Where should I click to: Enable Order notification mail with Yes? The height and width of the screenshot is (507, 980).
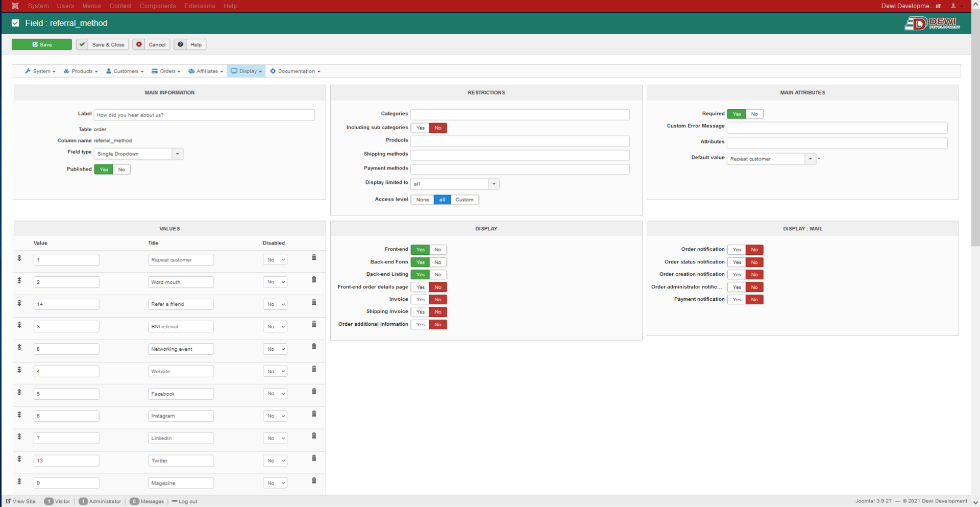click(737, 250)
